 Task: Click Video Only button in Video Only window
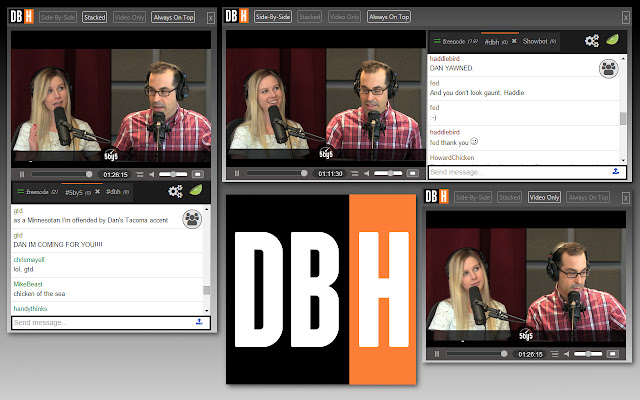click(544, 197)
